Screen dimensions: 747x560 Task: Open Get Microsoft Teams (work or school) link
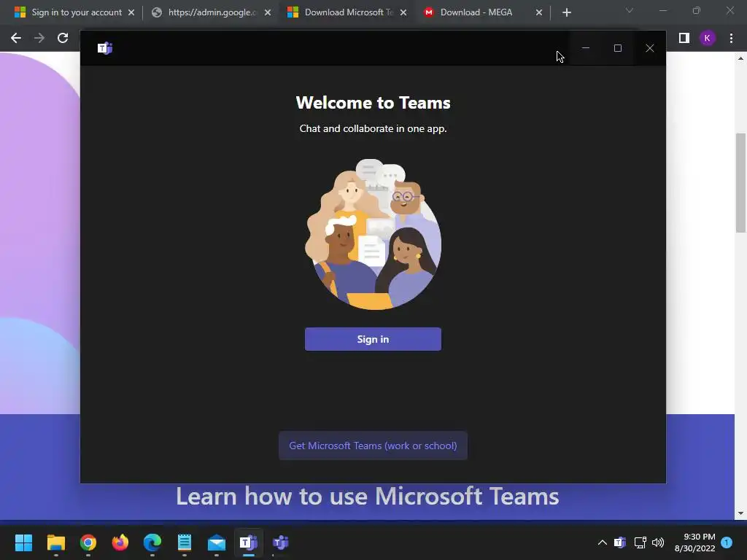pyautogui.click(x=373, y=446)
